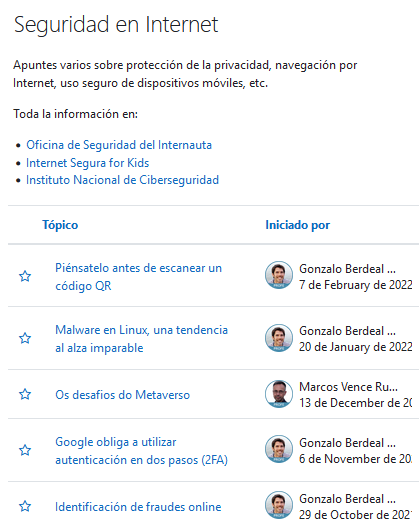Star the Google 2FA authentication topic

click(25, 450)
